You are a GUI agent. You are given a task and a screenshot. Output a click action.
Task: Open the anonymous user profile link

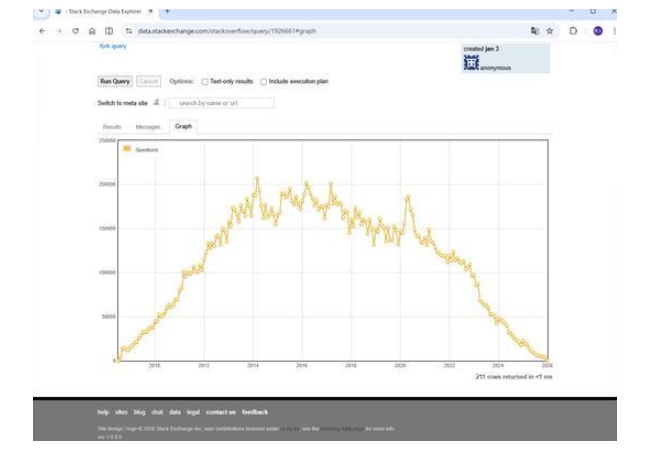[x=495, y=68]
